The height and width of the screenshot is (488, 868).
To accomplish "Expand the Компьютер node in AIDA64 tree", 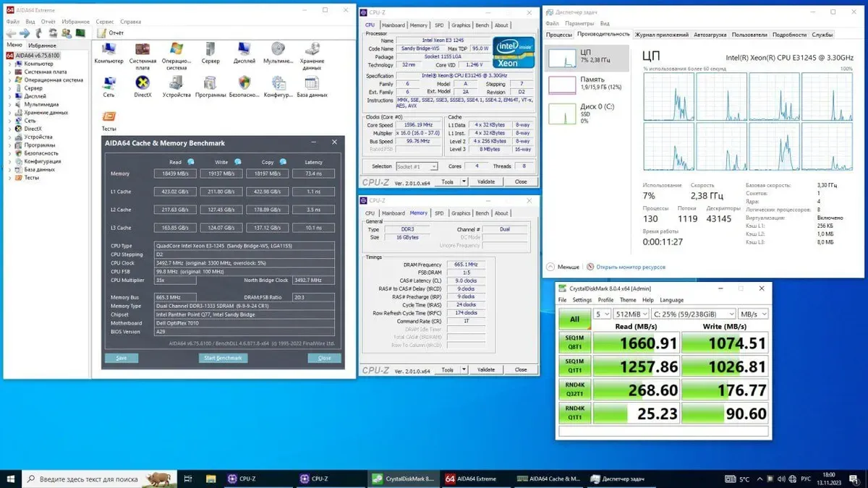I will pyautogui.click(x=10, y=64).
